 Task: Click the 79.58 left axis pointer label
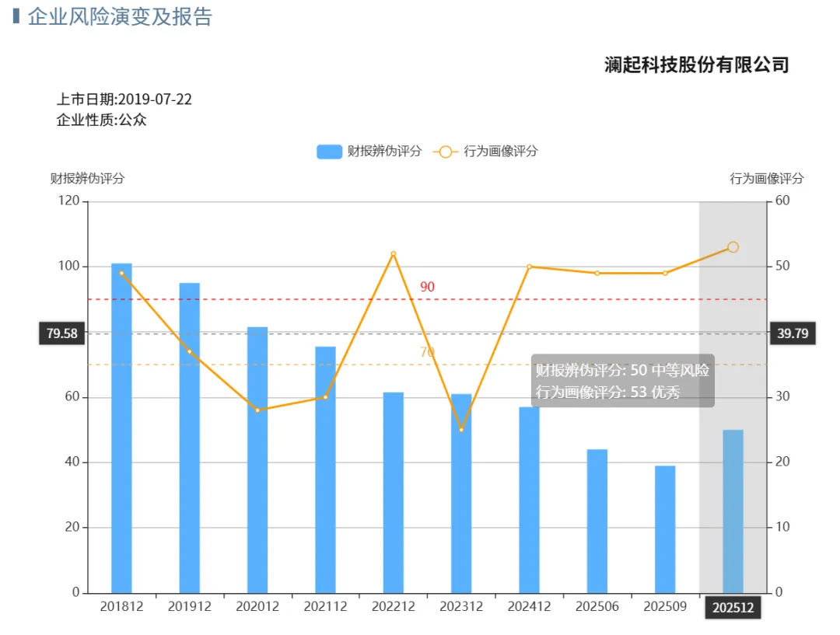pos(62,333)
